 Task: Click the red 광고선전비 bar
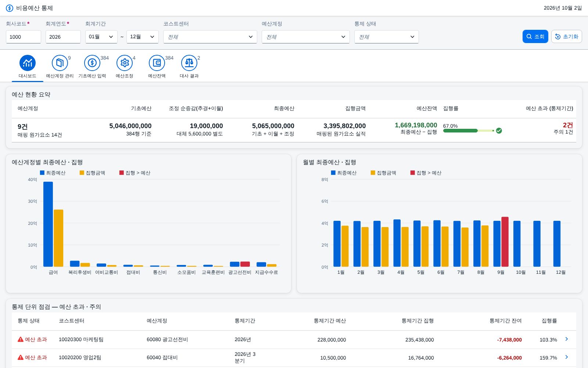(245, 264)
